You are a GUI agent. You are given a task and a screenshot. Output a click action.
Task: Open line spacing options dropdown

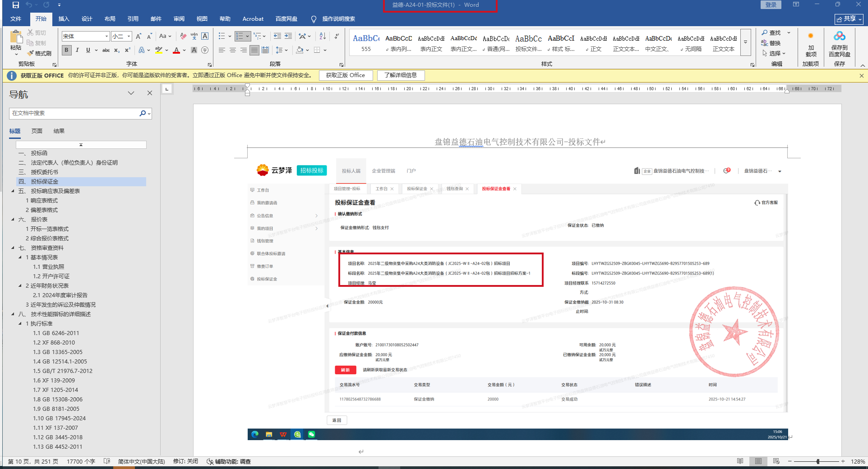(281, 50)
